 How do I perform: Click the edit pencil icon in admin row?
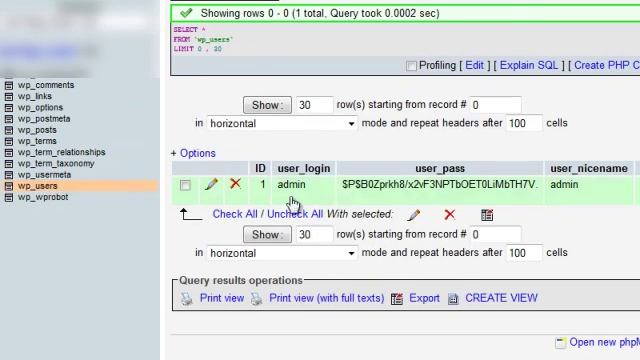[211, 184]
